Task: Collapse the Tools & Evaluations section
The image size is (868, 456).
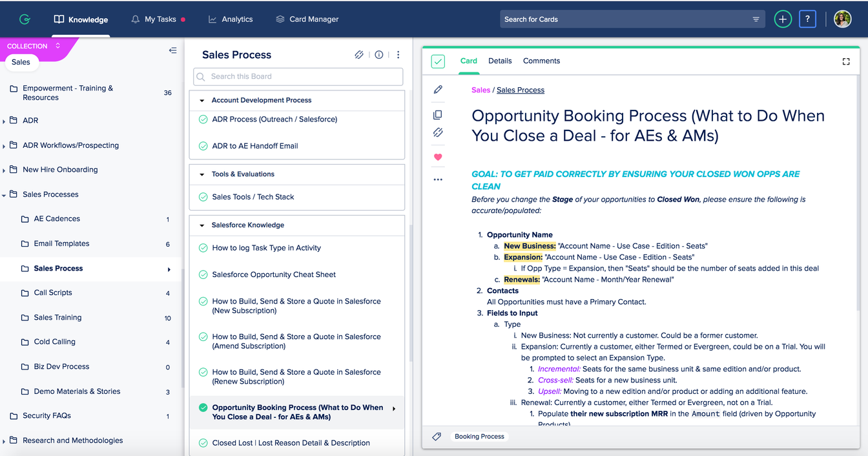Action: pyautogui.click(x=202, y=174)
